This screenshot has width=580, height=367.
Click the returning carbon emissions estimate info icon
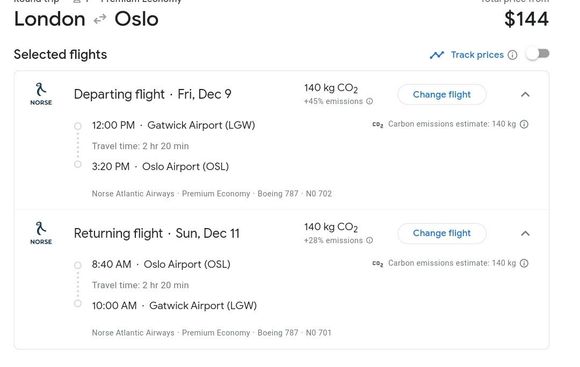524,263
